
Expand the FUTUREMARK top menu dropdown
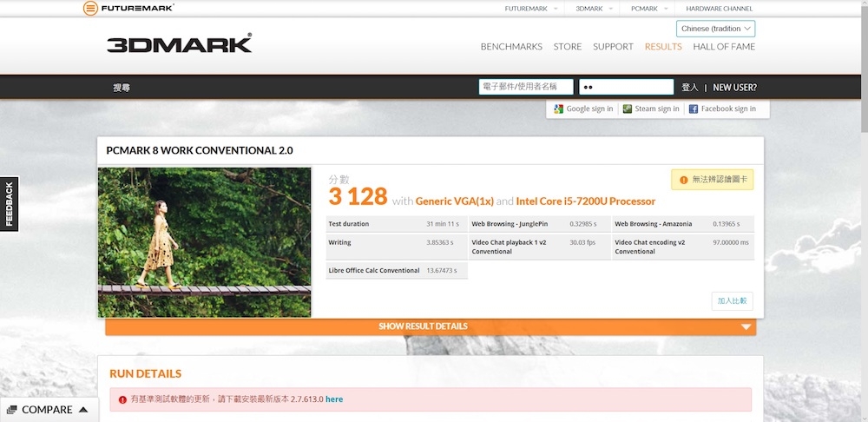(x=556, y=9)
